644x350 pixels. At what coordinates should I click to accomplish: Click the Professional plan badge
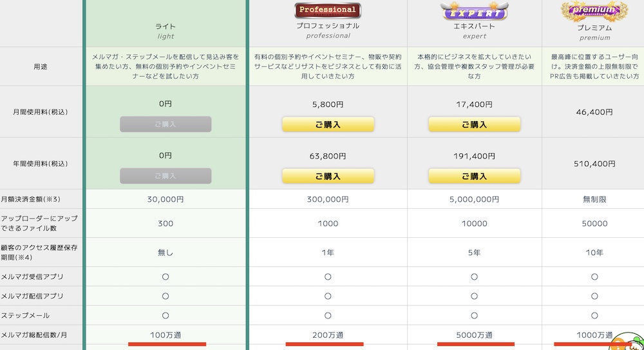click(x=328, y=10)
